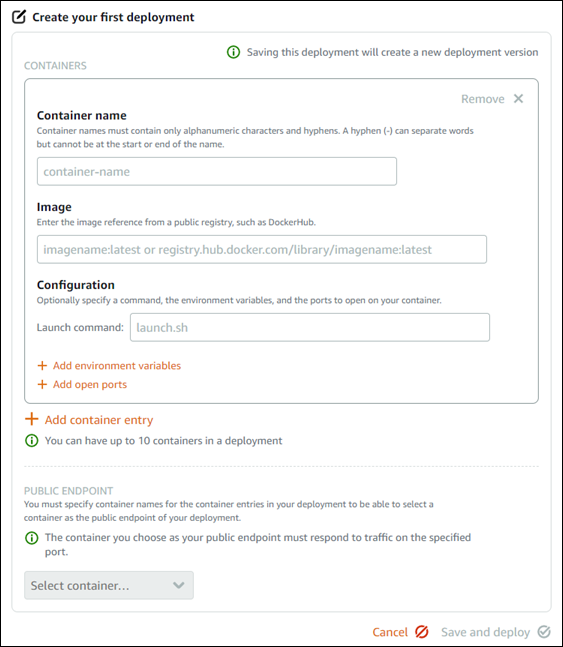Click the info icon beside the public endpoint note
This screenshot has width=563, height=647.
pyautogui.click(x=32, y=538)
